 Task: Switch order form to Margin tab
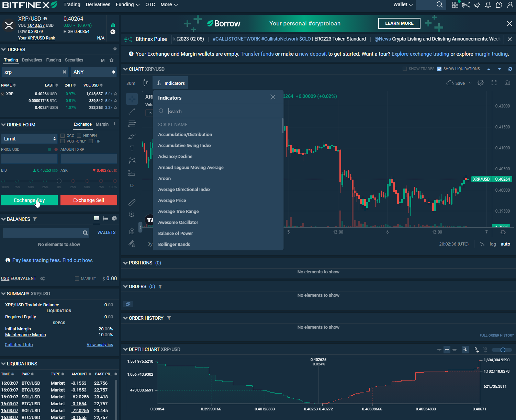point(102,124)
